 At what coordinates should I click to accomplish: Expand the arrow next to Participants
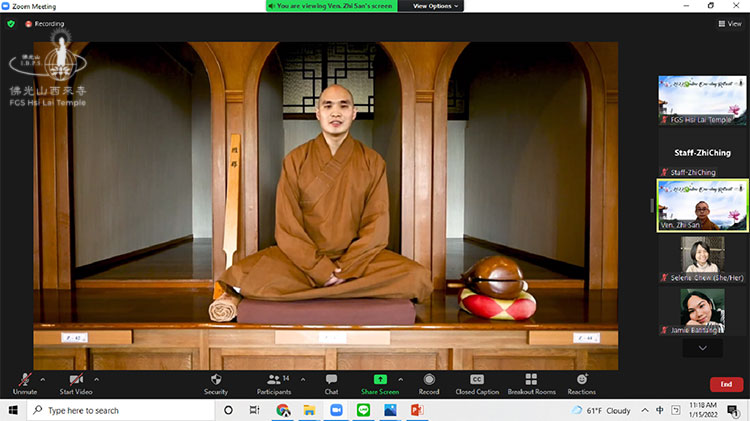303,379
